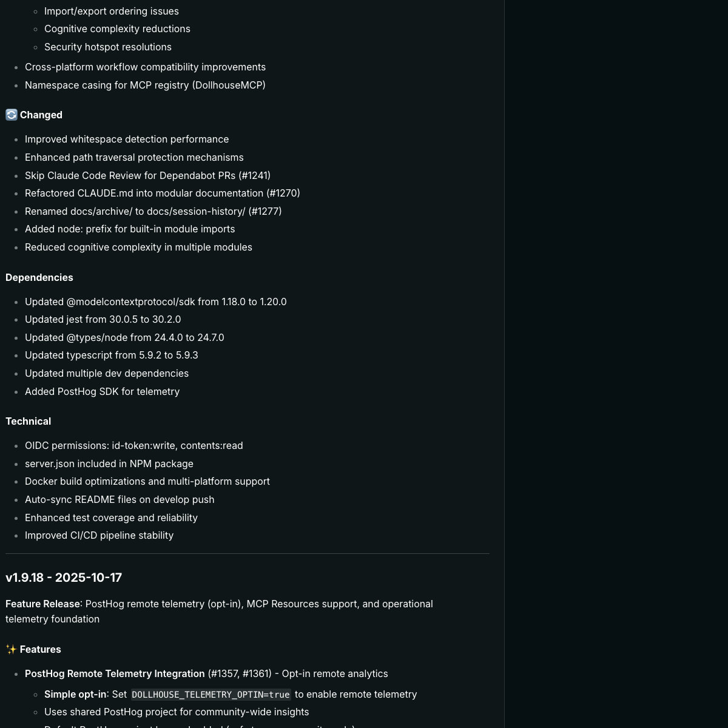Click the Security hotspot resolutions sub-item

[108, 47]
